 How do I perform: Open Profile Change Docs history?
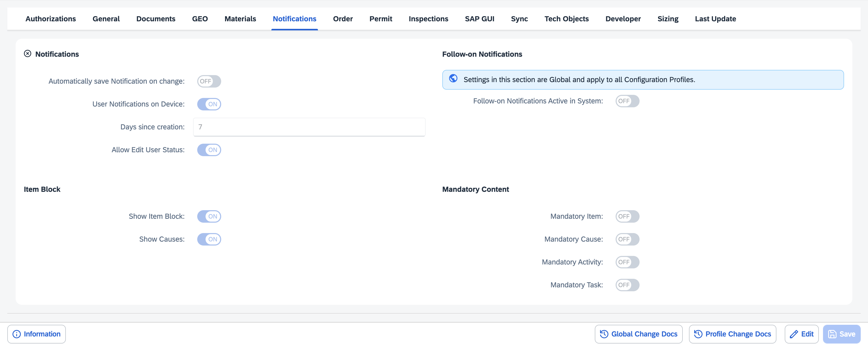coord(732,334)
